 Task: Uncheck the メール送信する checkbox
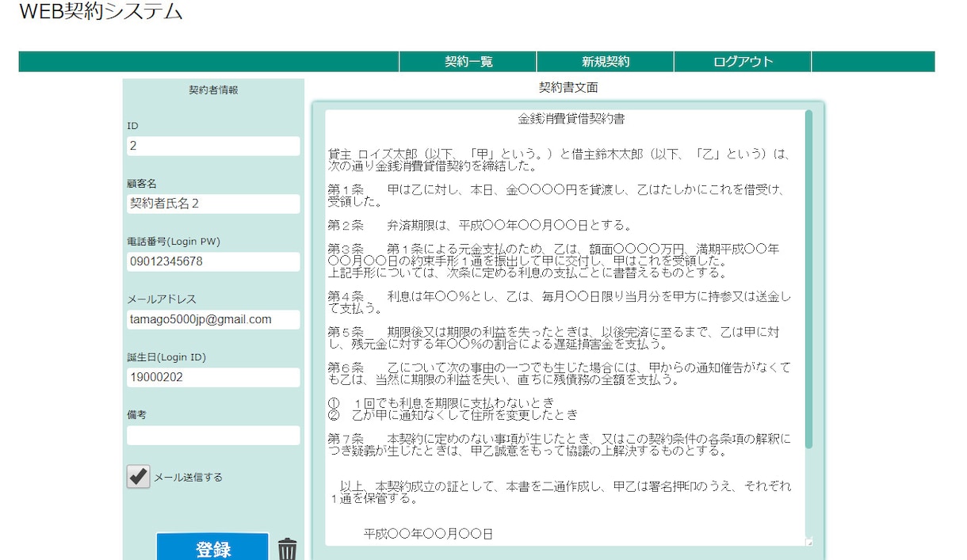pos(138,476)
